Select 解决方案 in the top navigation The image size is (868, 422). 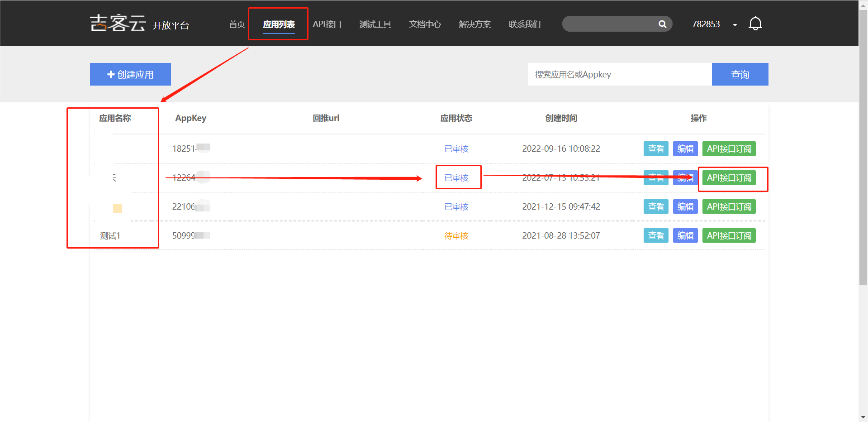click(474, 24)
